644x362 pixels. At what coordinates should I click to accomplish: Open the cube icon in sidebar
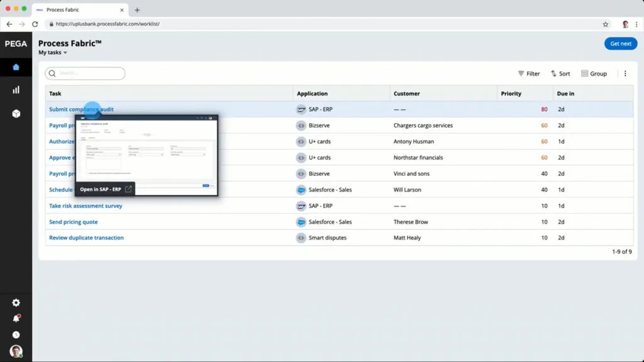pos(16,114)
